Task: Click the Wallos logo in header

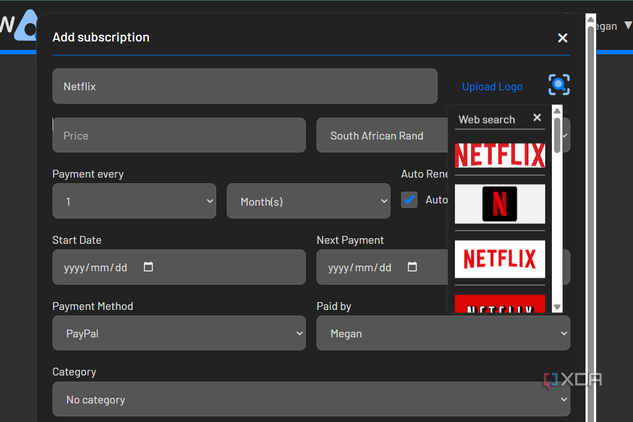Action: pos(19,25)
